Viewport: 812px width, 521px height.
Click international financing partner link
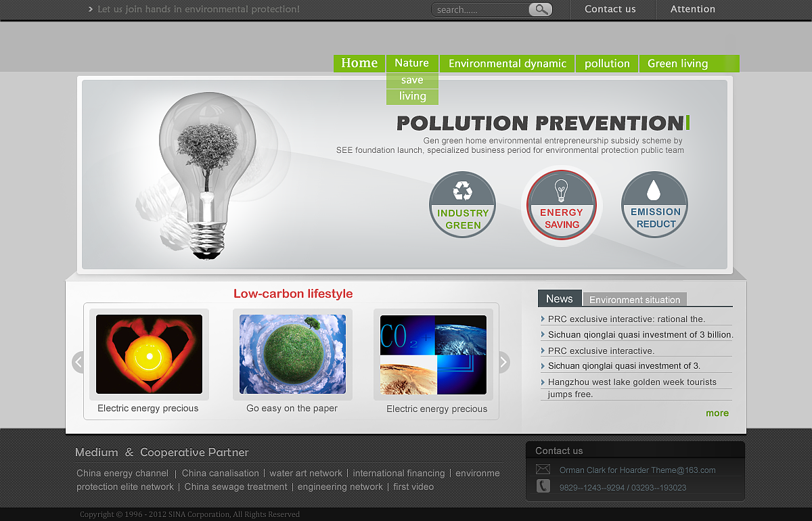click(x=399, y=473)
